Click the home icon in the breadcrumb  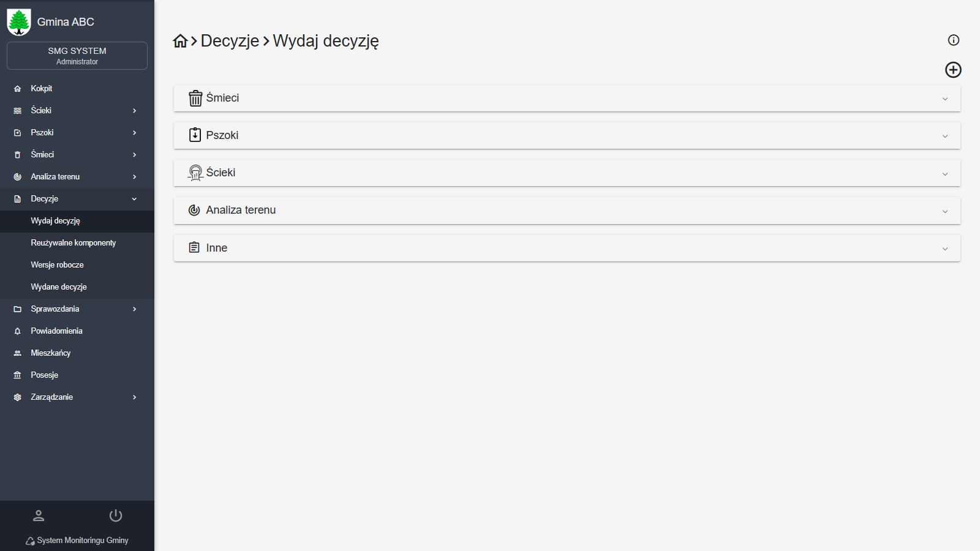click(180, 41)
